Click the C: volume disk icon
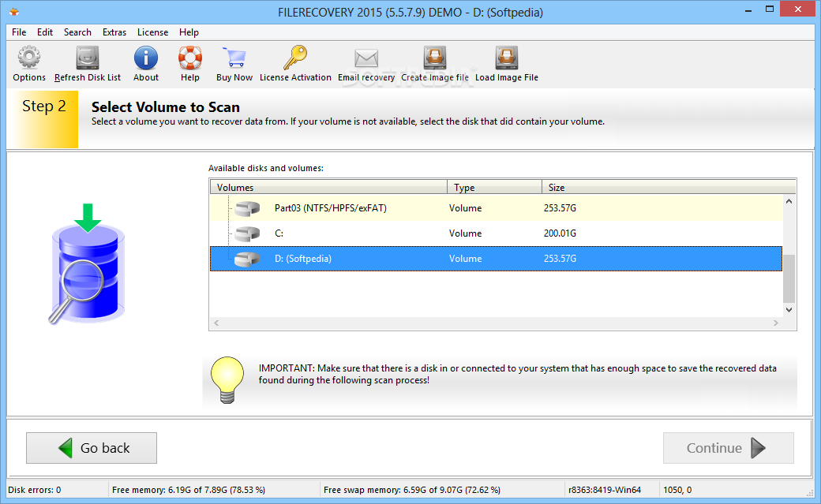The height and width of the screenshot is (504, 821). click(x=247, y=233)
